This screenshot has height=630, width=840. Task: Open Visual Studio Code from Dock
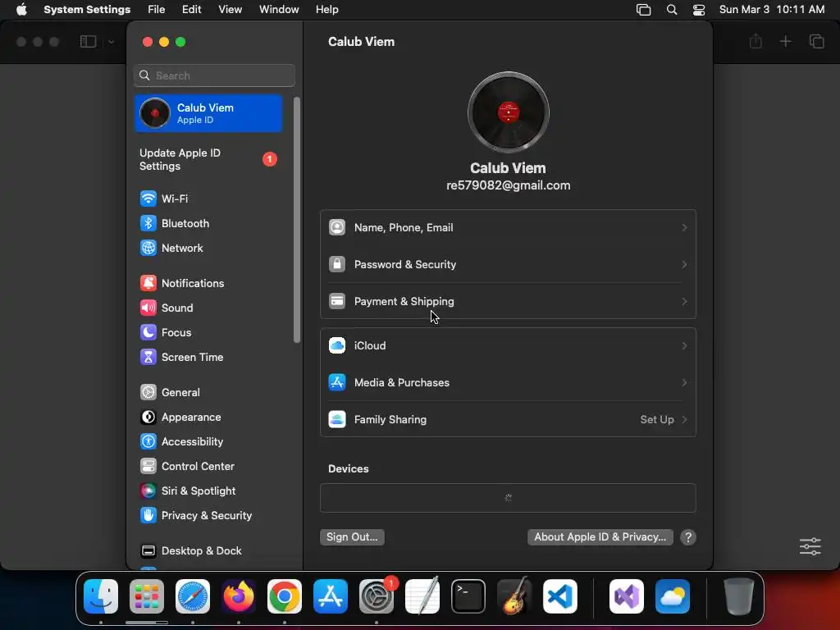click(x=560, y=596)
